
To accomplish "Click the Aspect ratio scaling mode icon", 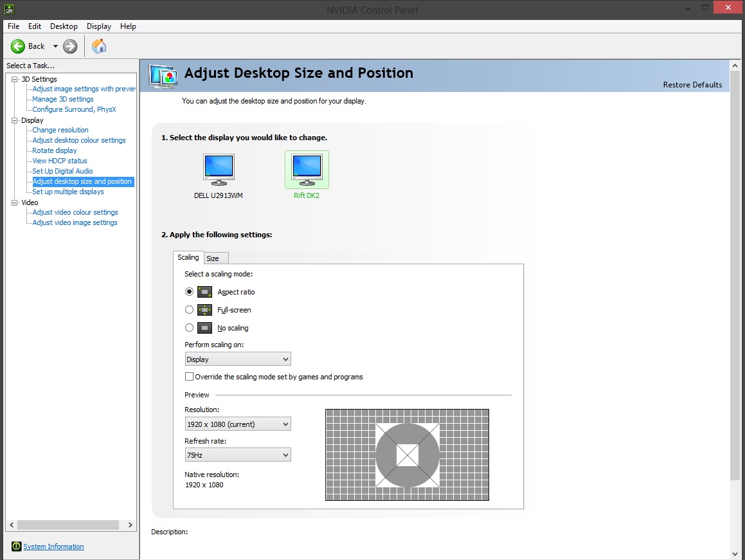I will 205,292.
